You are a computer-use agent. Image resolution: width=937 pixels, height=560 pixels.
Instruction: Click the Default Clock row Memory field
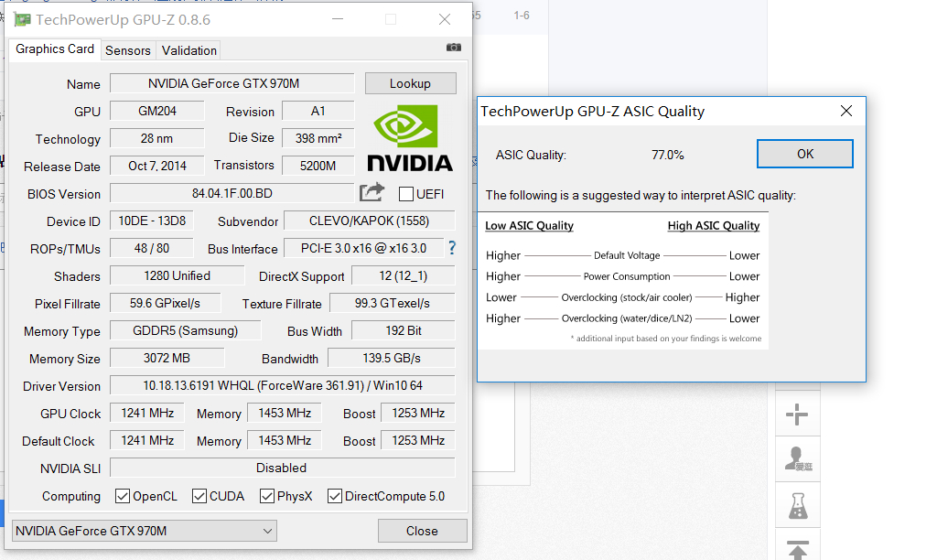(x=285, y=440)
